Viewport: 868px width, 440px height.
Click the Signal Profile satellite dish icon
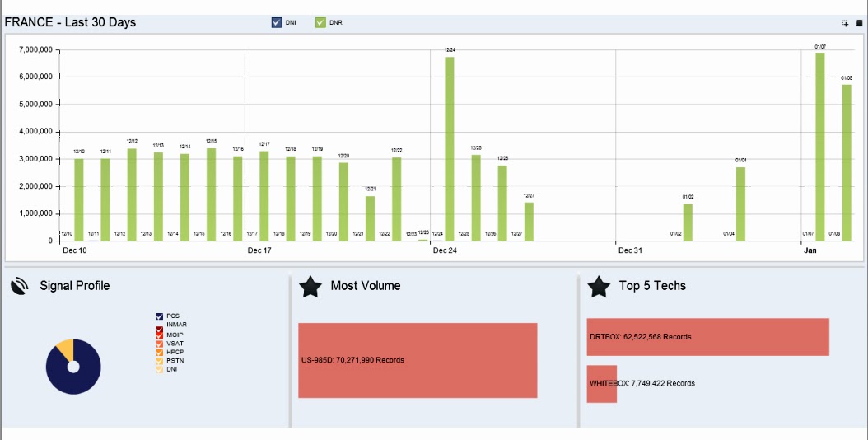coord(20,286)
